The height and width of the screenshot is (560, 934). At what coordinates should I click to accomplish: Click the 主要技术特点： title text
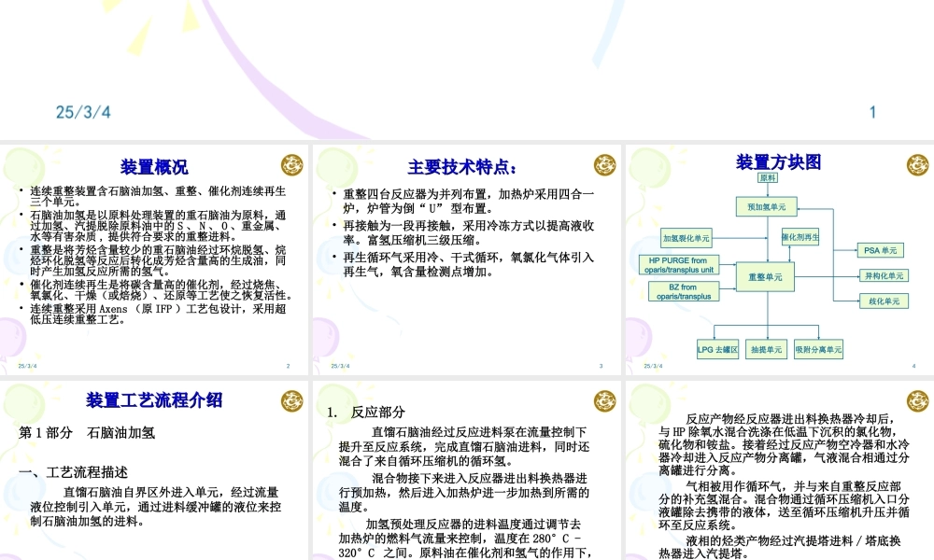(x=462, y=167)
